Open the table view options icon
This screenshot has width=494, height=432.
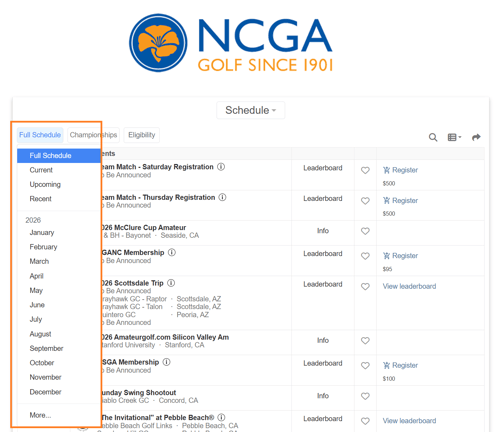point(454,137)
